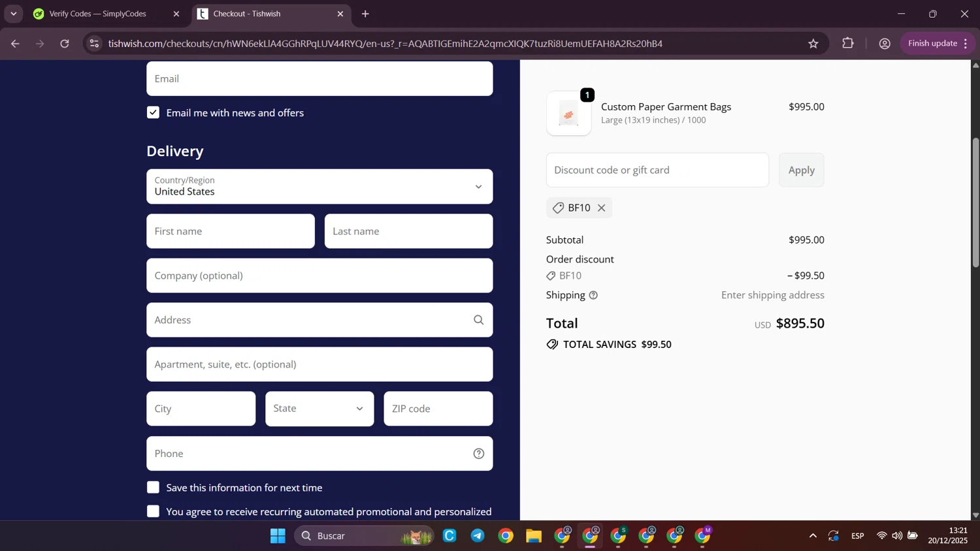This screenshot has width=980, height=551.
Task: Click into the First name field
Action: 231,231
